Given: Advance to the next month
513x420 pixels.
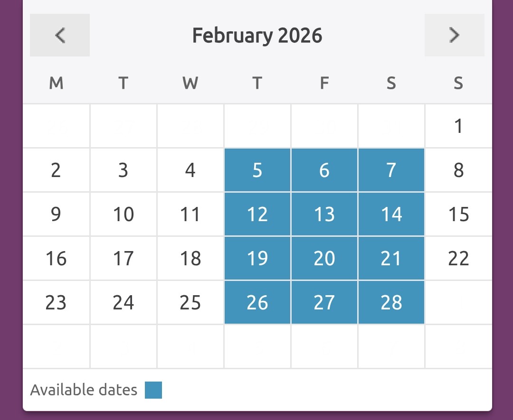Looking at the screenshot, I should pos(454,35).
